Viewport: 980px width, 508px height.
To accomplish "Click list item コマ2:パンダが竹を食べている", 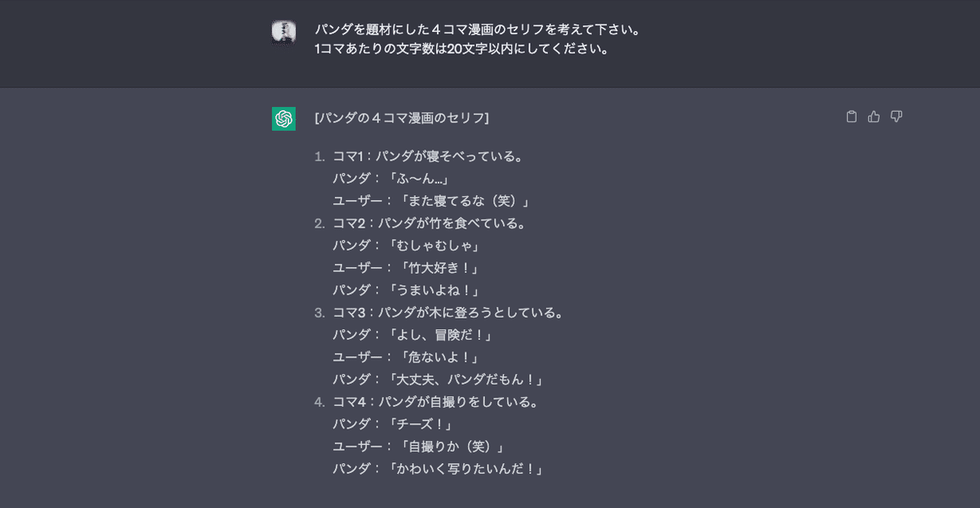I will point(430,223).
